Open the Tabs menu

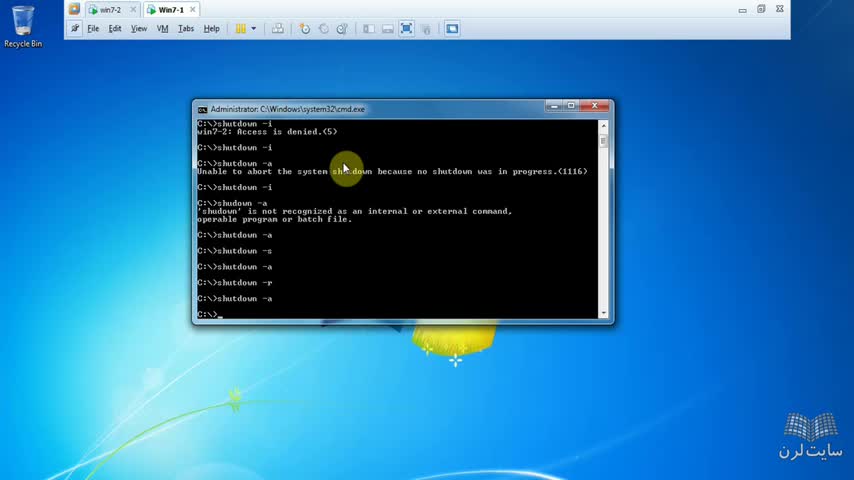(186, 29)
